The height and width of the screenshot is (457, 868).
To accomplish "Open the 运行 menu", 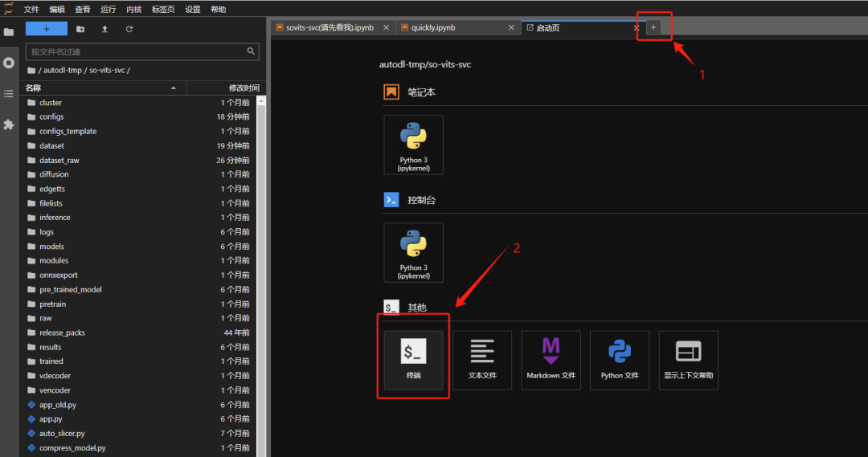I will (x=108, y=10).
